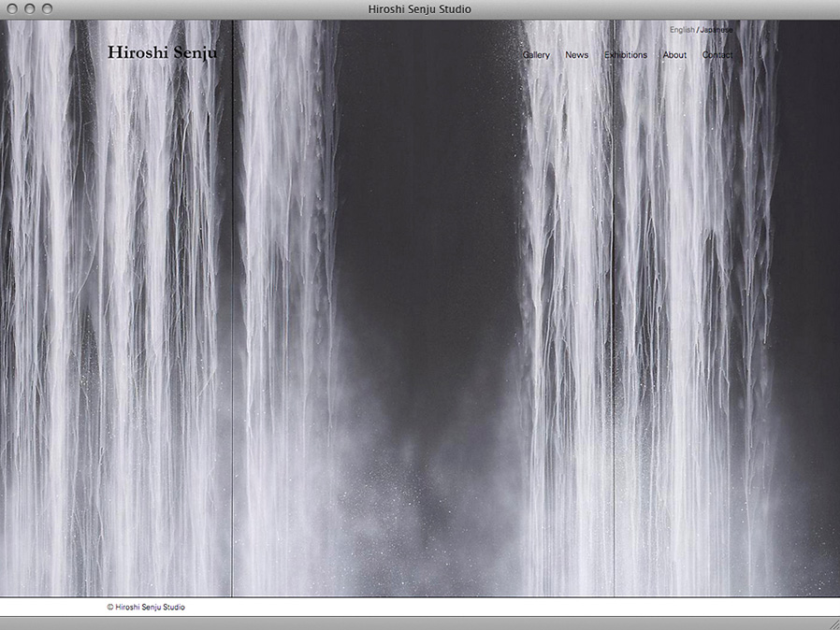Open the About page
This screenshot has width=840, height=630.
pos(674,54)
